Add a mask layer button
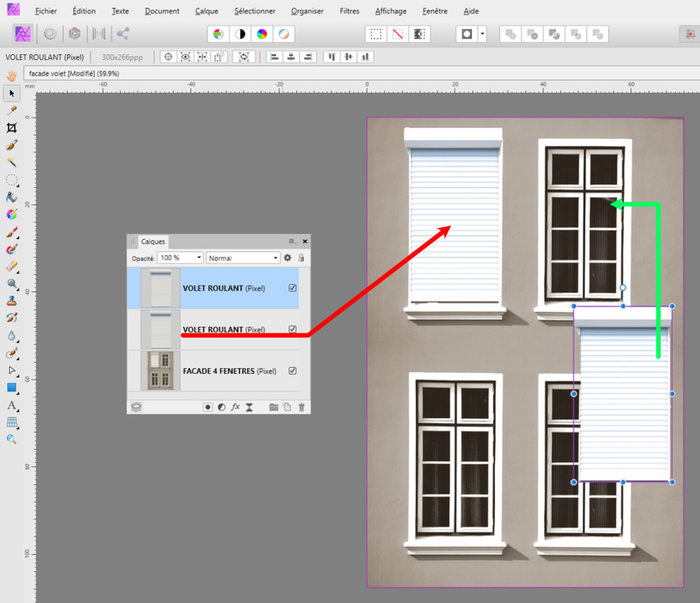The width and height of the screenshot is (700, 603). [208, 407]
